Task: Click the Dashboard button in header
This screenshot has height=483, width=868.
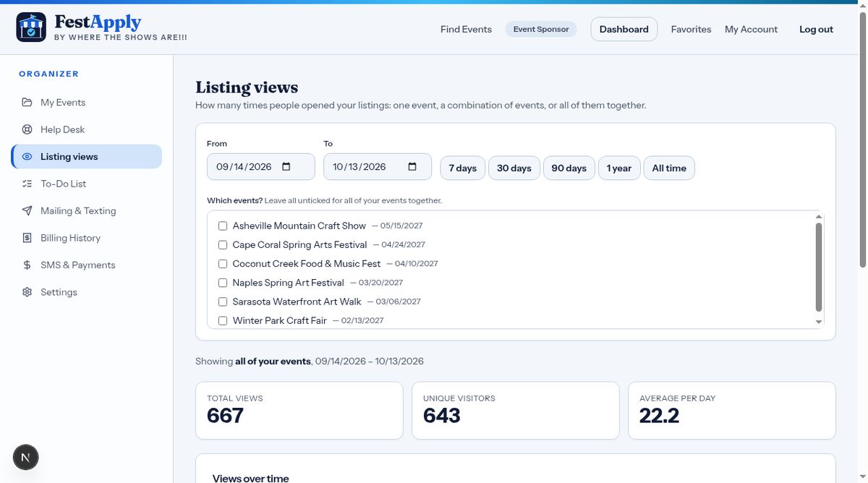Action: coord(624,30)
